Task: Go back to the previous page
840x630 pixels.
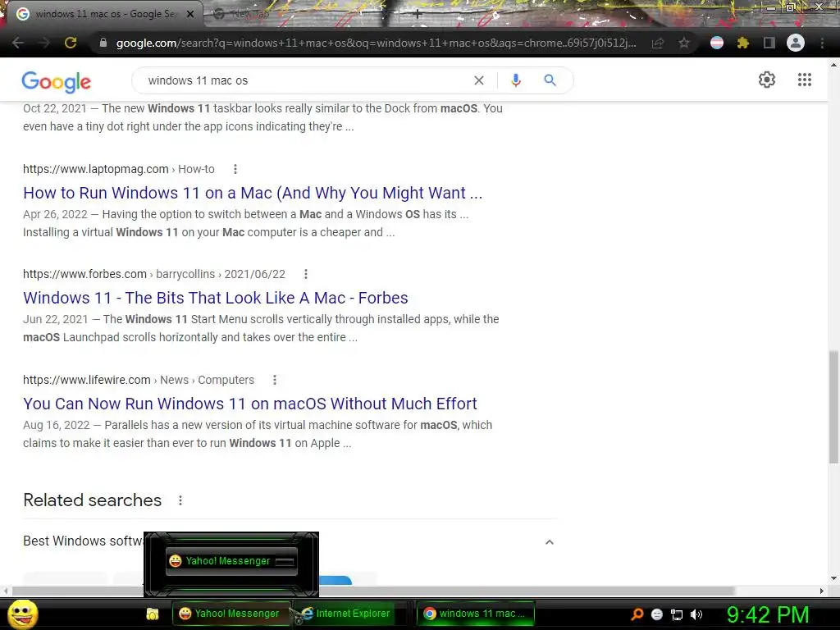Action: (18, 43)
